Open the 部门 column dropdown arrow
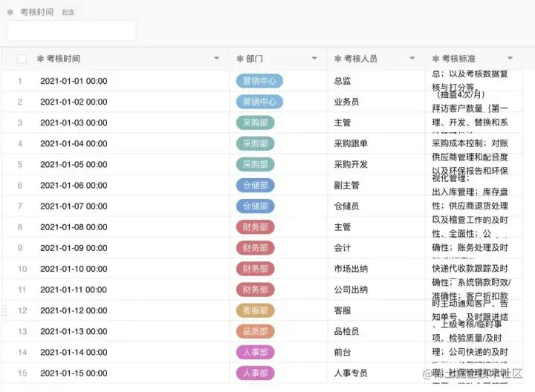Screen dimensions: 535x392 [x=314, y=59]
